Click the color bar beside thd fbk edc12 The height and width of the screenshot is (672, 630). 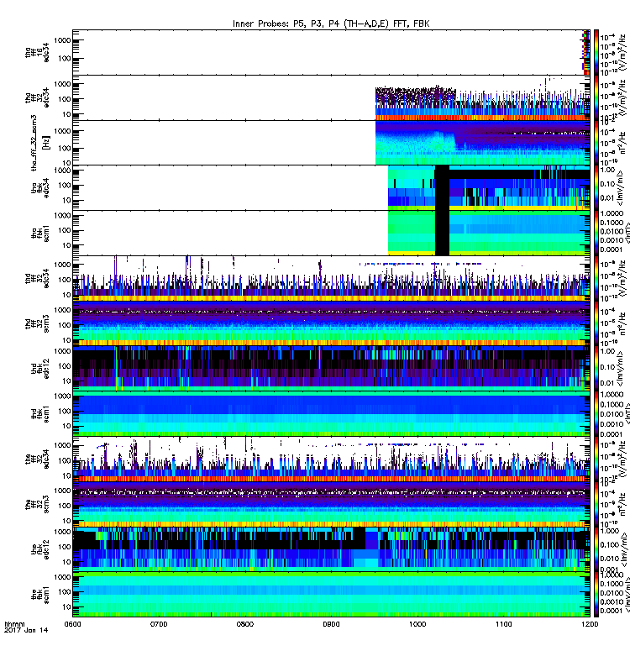point(596,369)
